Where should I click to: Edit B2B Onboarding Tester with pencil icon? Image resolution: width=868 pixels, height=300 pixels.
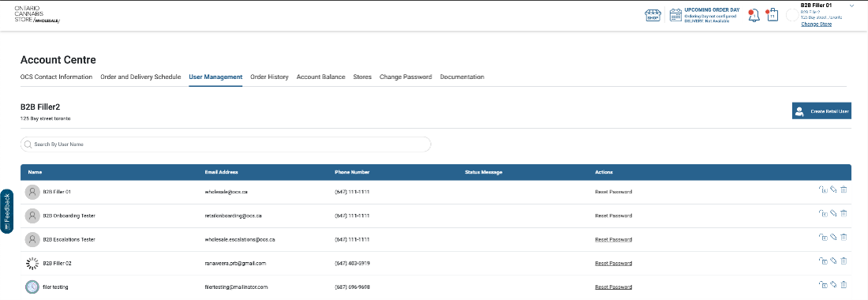(x=834, y=214)
